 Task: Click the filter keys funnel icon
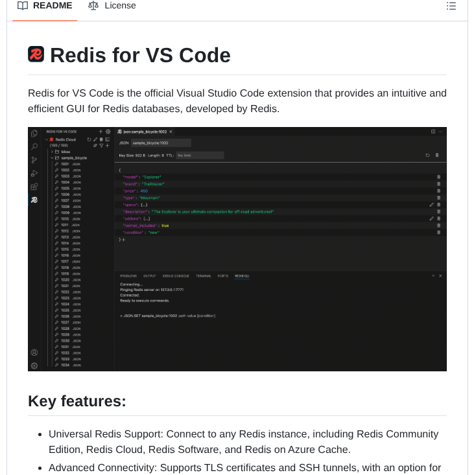click(x=101, y=146)
